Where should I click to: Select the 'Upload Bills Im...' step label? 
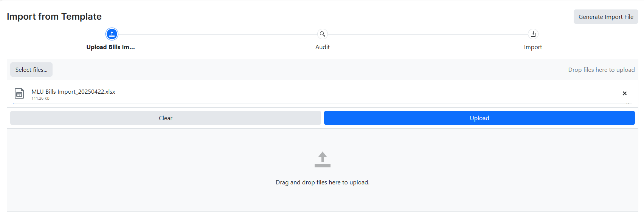[110, 47]
